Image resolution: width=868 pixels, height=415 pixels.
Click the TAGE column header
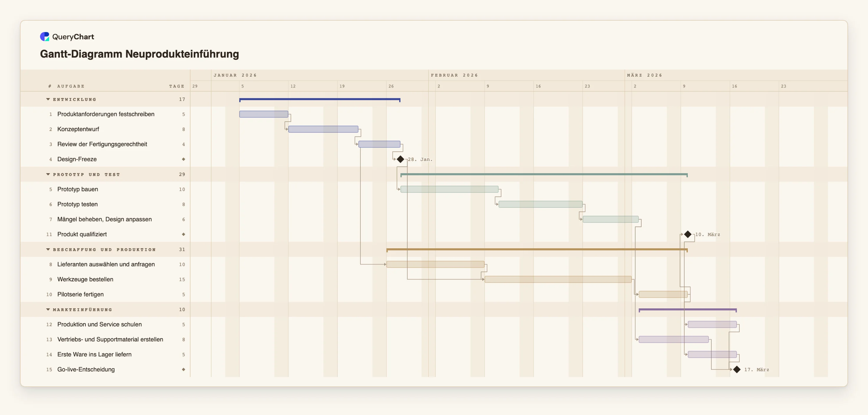point(177,86)
